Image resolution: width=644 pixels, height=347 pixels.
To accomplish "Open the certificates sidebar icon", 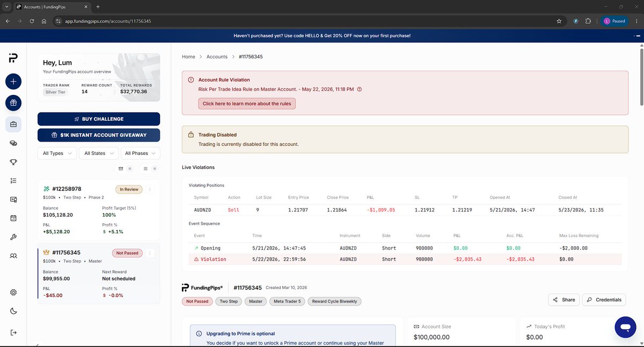I will click(x=13, y=200).
